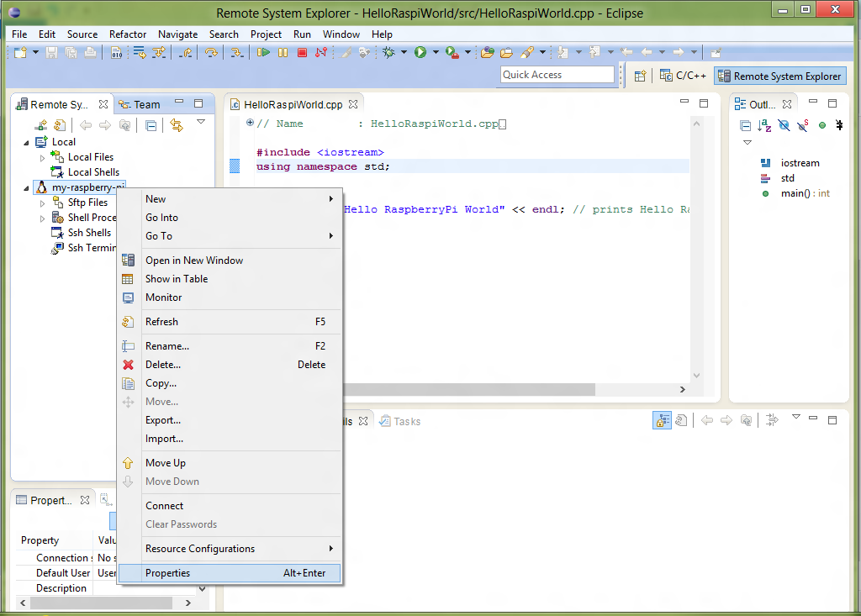Collapse the my-raspberry-pi connection node
The height and width of the screenshot is (616, 861).
click(26, 187)
